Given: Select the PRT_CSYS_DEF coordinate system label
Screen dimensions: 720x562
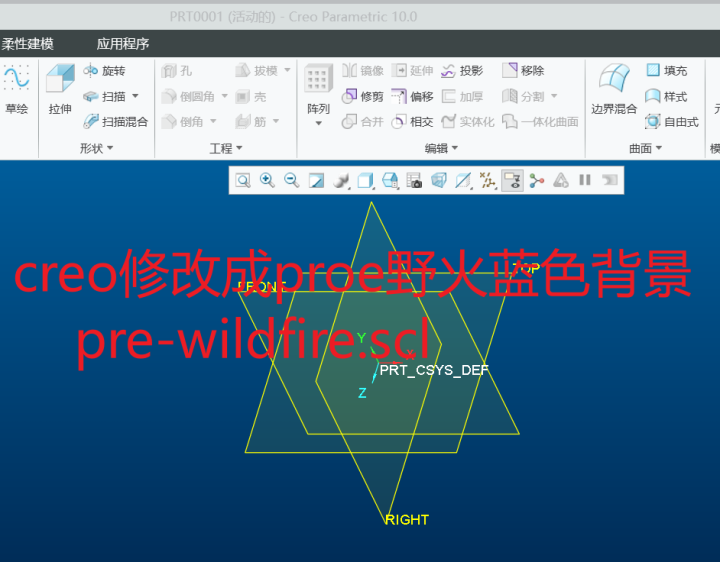Looking at the screenshot, I should point(434,370).
